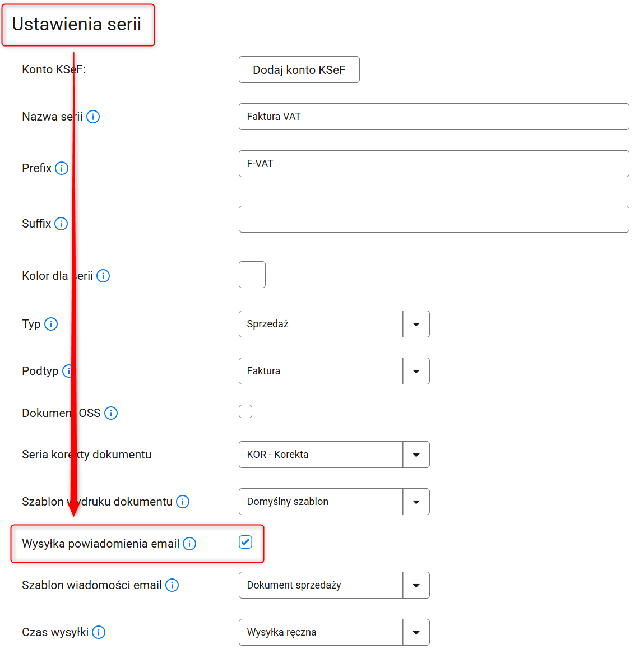Uncheck Wysyłka powiadomienia email checkbox

tap(245, 542)
